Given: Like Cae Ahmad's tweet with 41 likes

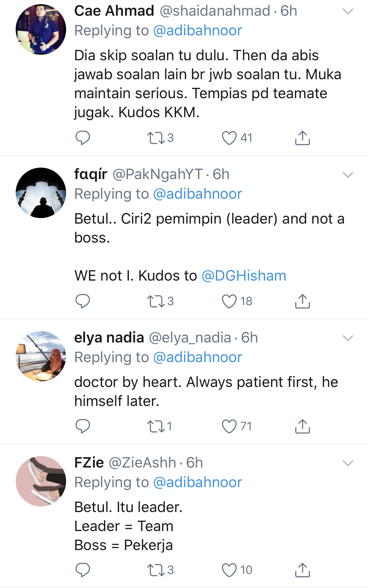Looking at the screenshot, I should coord(229,138).
